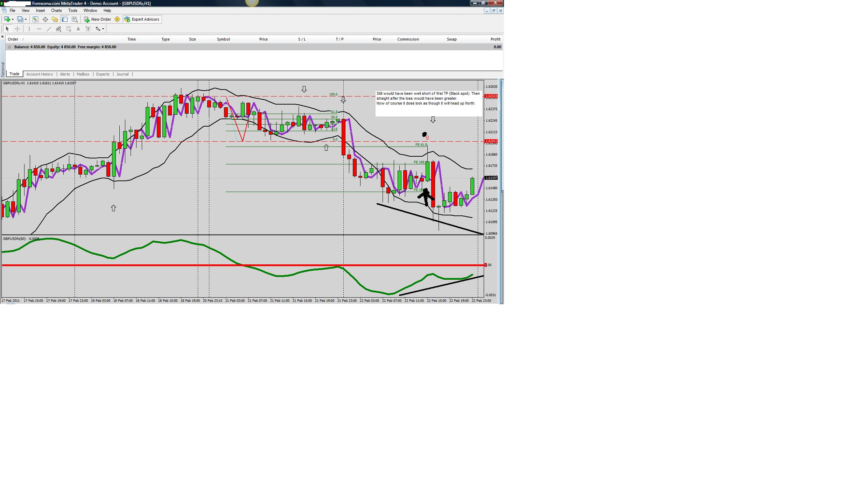The height and width of the screenshot is (477, 868).
Task: Click the chart annotation text box
Action: pyautogui.click(x=429, y=104)
